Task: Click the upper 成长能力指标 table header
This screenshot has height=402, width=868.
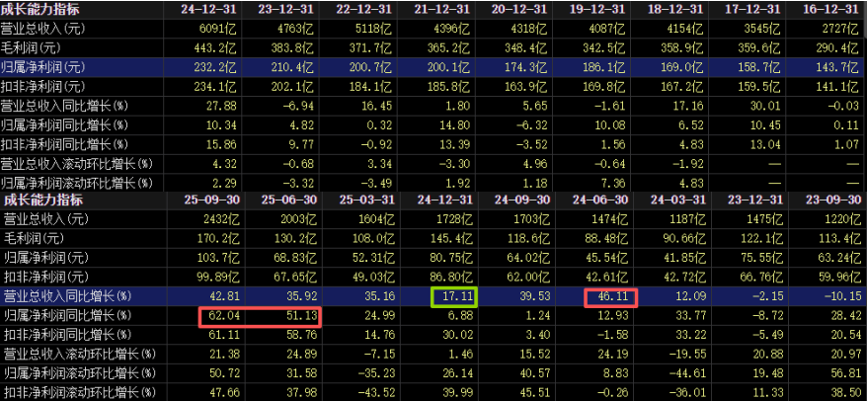Action: coord(41,9)
